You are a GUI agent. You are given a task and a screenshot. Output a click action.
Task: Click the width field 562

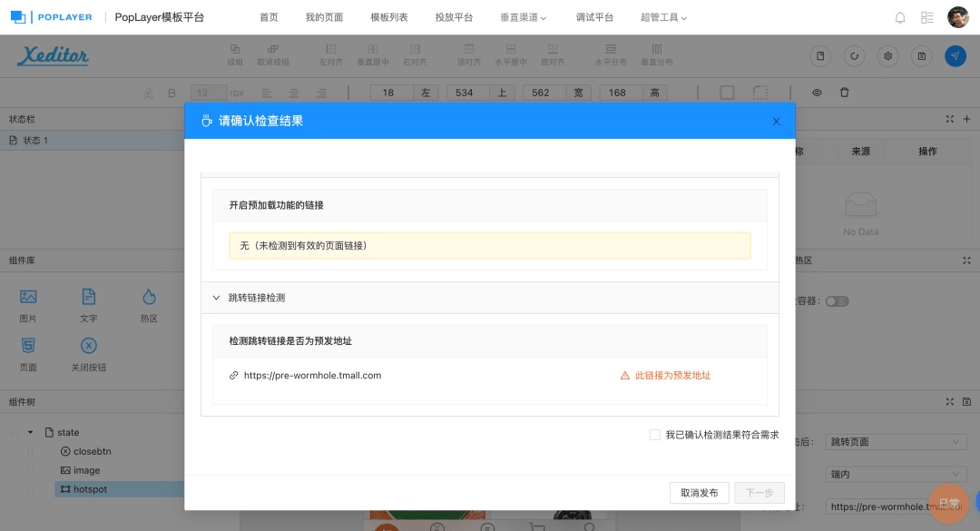pyautogui.click(x=544, y=93)
